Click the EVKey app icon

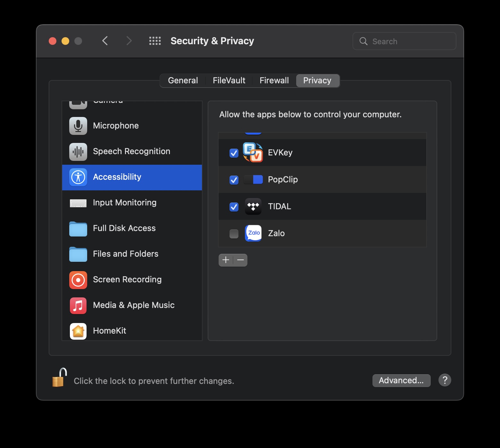pos(253,153)
